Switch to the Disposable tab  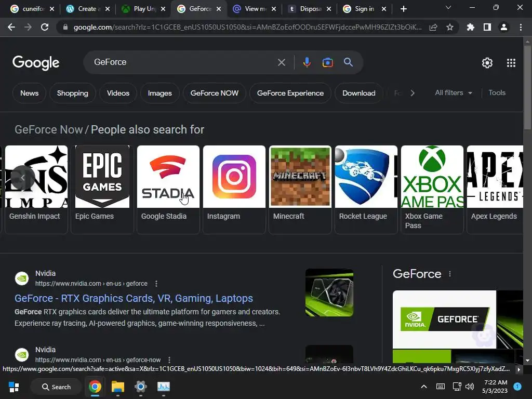point(310,9)
